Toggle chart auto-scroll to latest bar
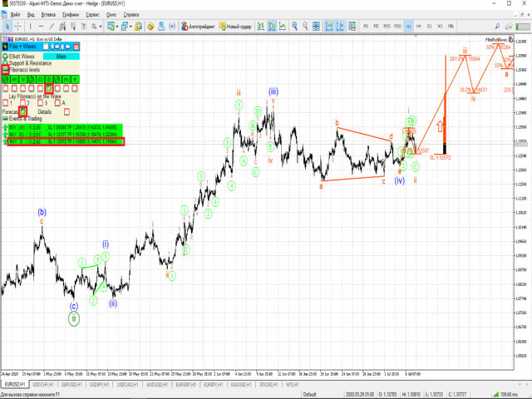 329,26
